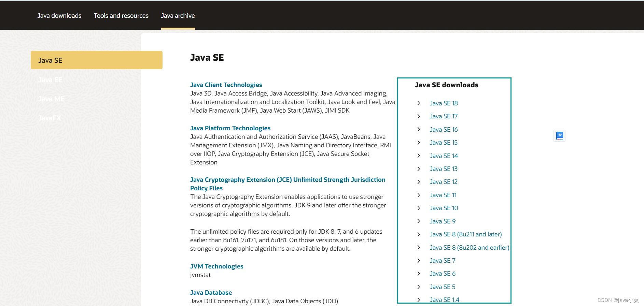Open the JVM Technologies link
This screenshot has width=644, height=306.
(216, 266)
